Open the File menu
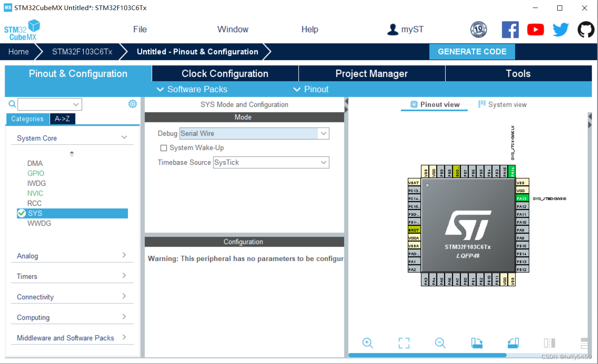The image size is (598, 364). [140, 29]
